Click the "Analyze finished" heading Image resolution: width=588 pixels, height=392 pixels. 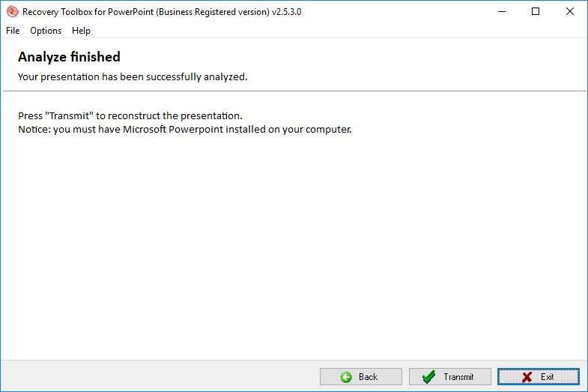pyautogui.click(x=69, y=57)
